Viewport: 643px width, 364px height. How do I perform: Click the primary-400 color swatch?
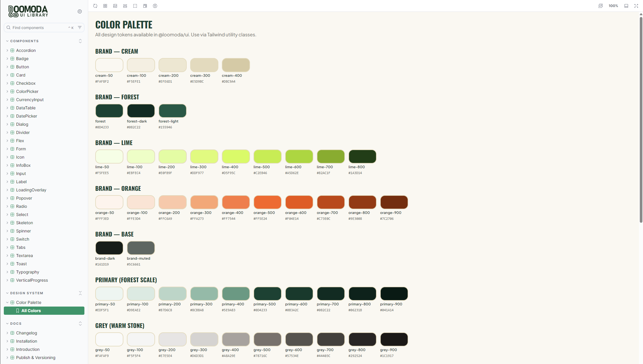(236, 294)
